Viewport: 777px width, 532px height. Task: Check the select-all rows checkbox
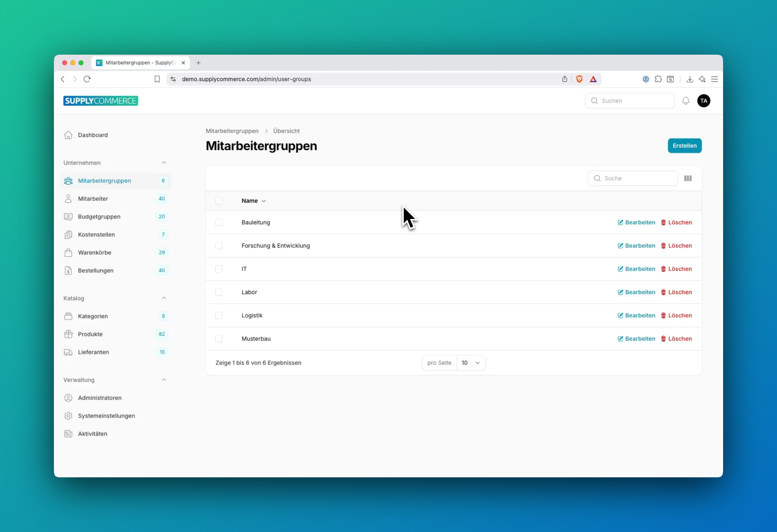click(x=219, y=201)
